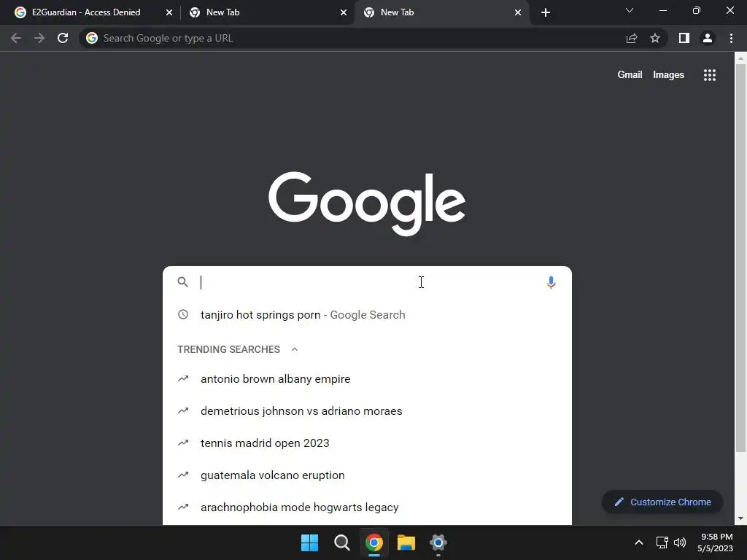This screenshot has width=747, height=560.
Task: Open Windows taskbar search
Action: click(x=341, y=542)
